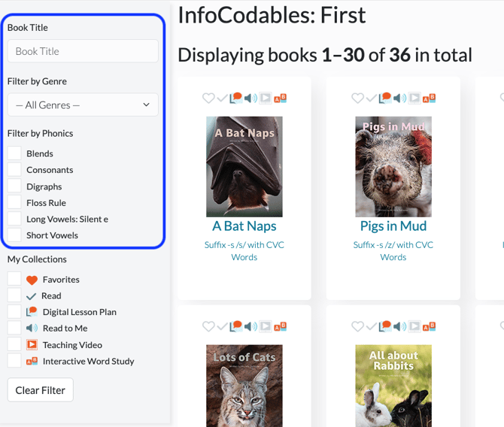Filter by Favorites collection checkbox
This screenshot has width=504, height=427.
click(14, 279)
